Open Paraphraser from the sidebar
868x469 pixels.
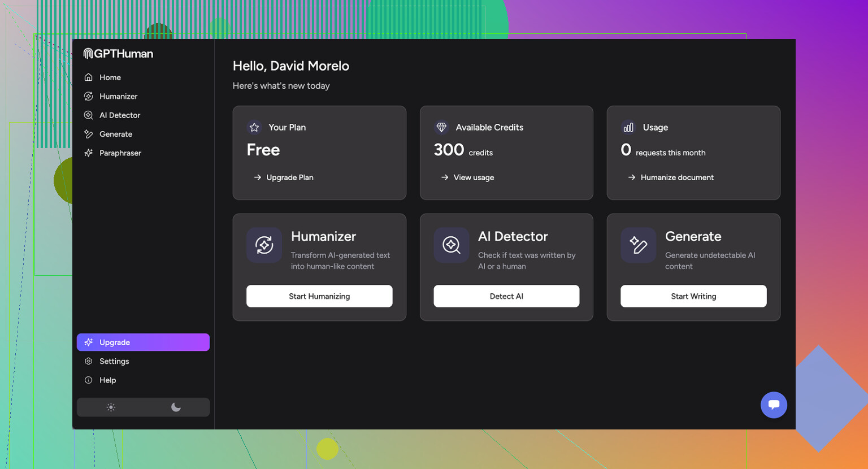[x=120, y=153]
